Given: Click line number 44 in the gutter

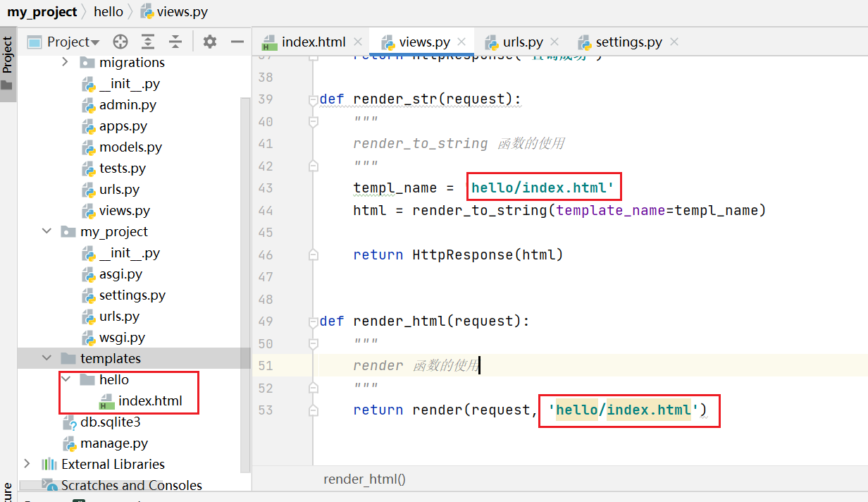Looking at the screenshot, I should (266, 210).
